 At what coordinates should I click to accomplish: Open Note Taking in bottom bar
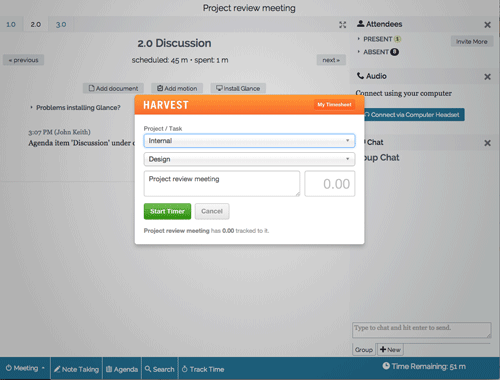[x=77, y=369]
